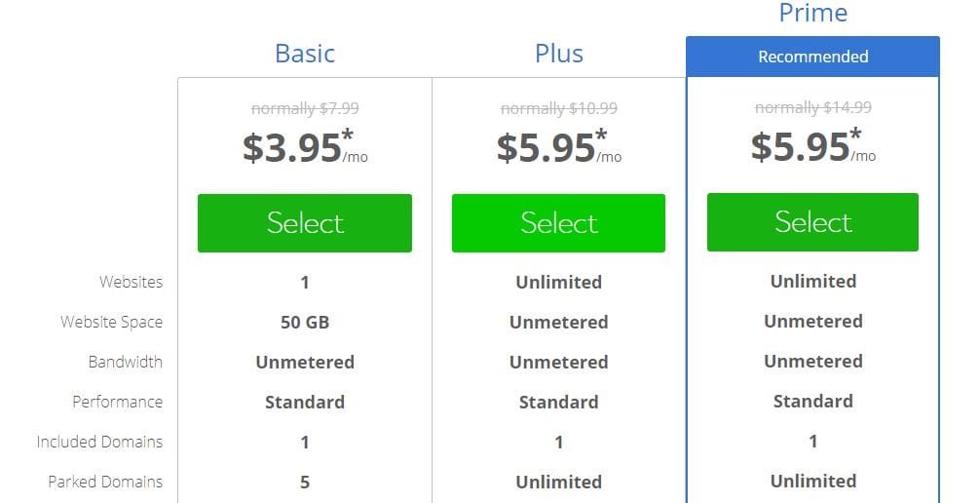The width and height of the screenshot is (980, 503).
Task: Click the Bandwidth row label
Action: tap(125, 363)
